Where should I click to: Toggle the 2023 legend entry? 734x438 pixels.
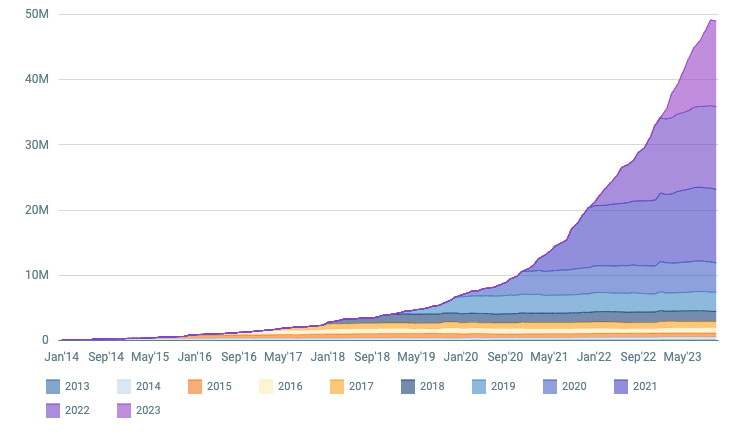125,409
